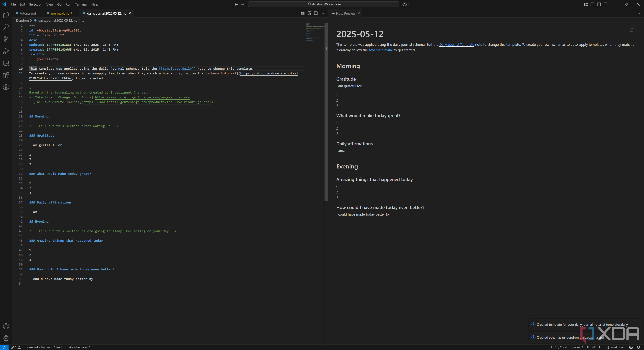
Task: Click the daily.journal.2025.05.12.md breadcrumb
Action: (58, 20)
